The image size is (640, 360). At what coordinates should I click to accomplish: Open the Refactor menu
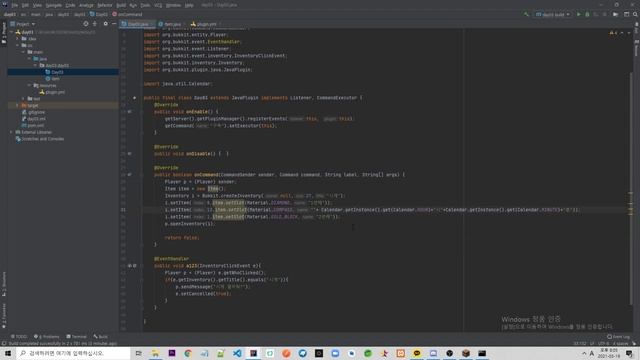(104, 5)
